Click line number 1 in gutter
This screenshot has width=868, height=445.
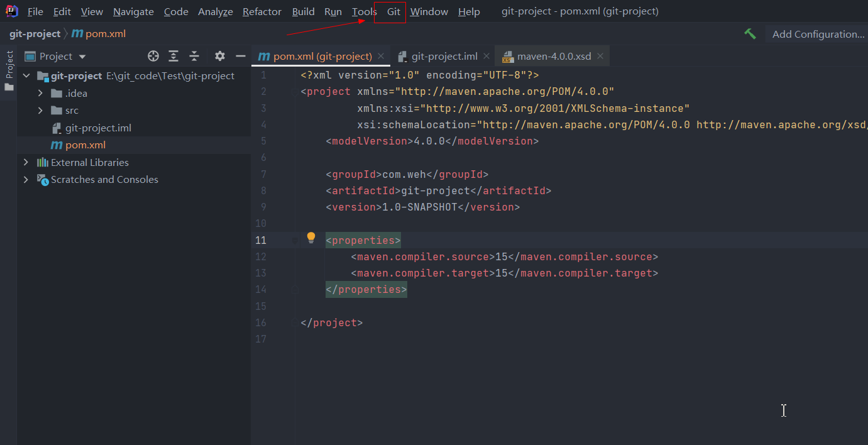(263, 75)
